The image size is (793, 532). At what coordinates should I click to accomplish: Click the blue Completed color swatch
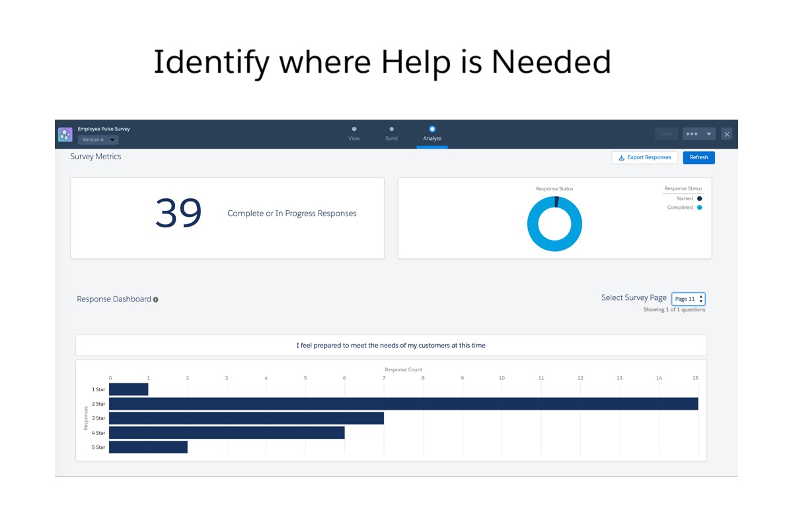click(700, 208)
